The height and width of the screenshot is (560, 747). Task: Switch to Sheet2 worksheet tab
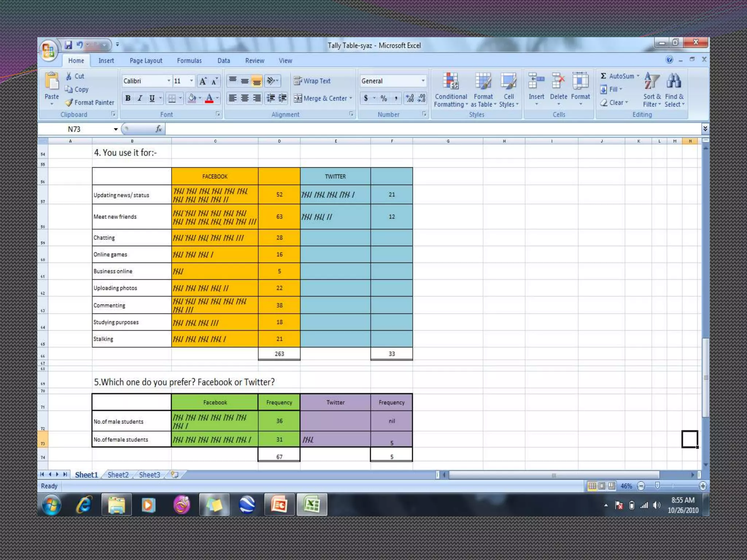118,475
